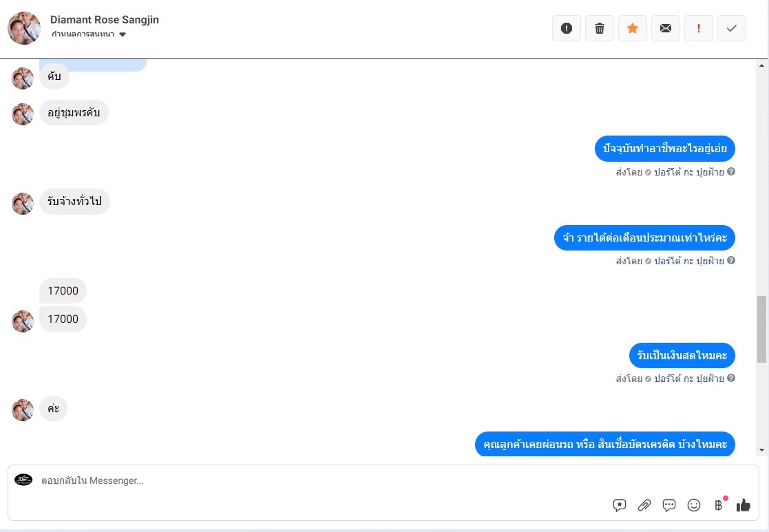Click the help icon beside the first ส่งโดย label

(x=730, y=171)
